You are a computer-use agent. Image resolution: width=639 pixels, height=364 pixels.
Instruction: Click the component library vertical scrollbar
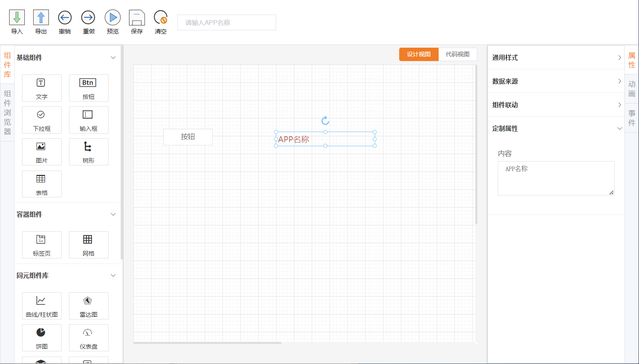coord(122,152)
